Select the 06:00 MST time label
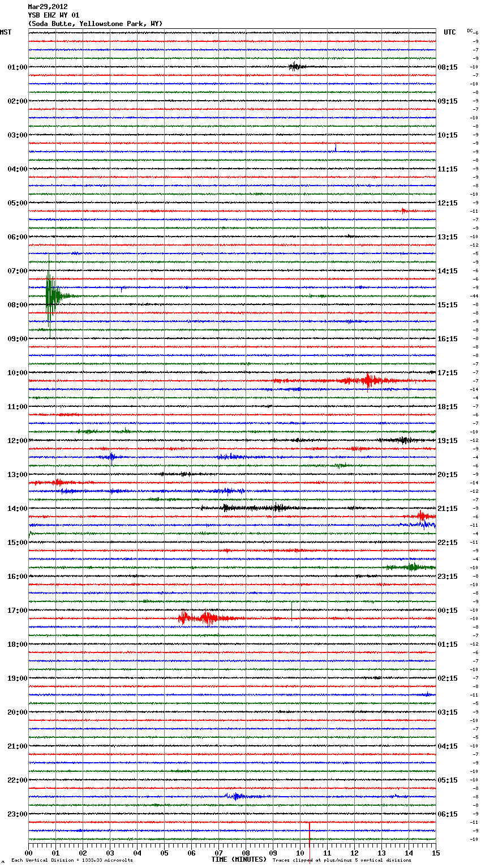This screenshot has width=481, height=868. tap(18, 237)
